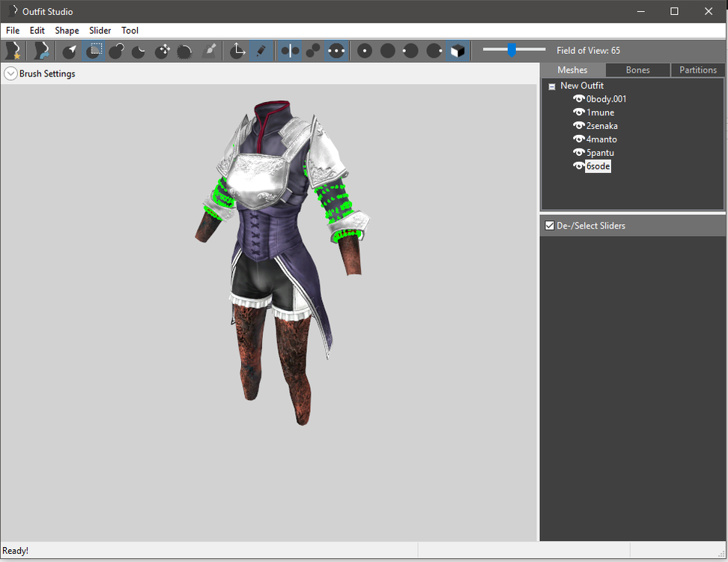
Task: Toggle Edit Connected Only mode
Action: (313, 51)
